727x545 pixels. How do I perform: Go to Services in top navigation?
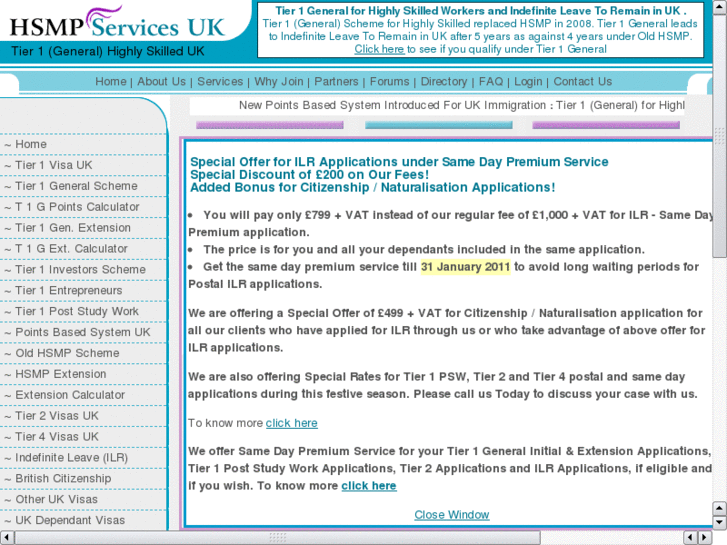[220, 82]
